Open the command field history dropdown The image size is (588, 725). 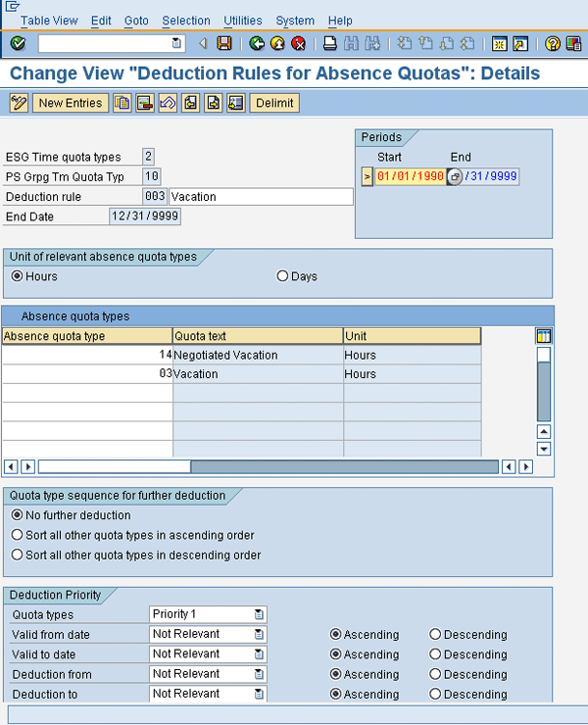coord(176,43)
